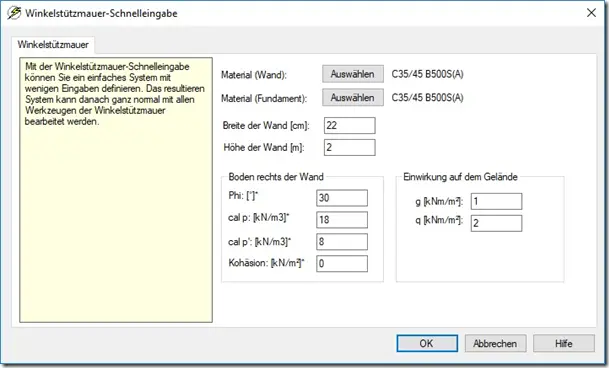Click the 'Phi: [°]*' label
Viewport: 609px width, 368px height.
click(243, 195)
